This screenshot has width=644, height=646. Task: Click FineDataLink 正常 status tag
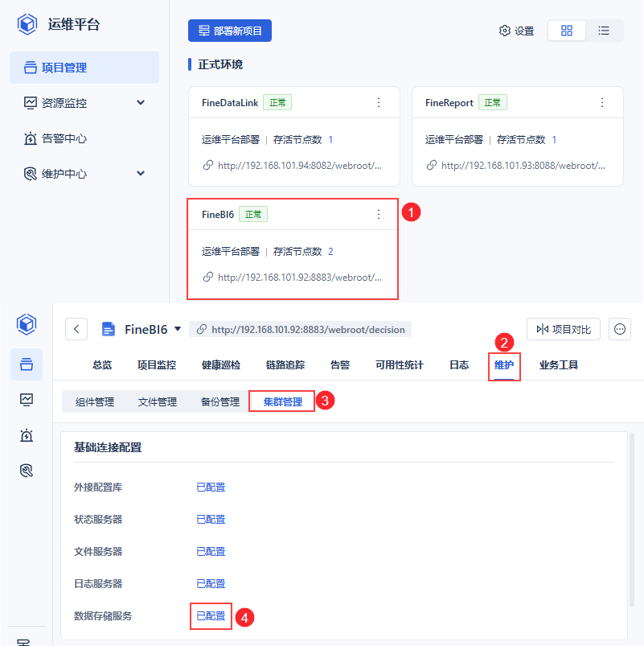coord(277,103)
